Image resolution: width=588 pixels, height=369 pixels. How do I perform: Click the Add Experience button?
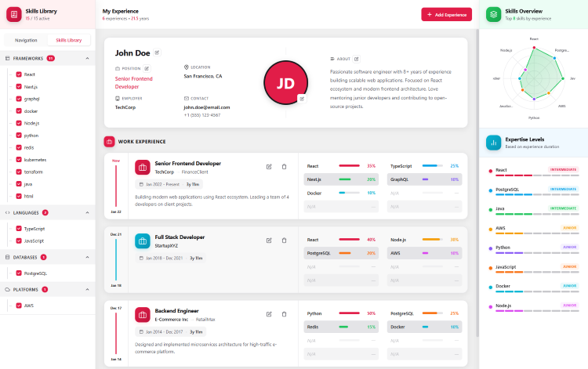446,15
